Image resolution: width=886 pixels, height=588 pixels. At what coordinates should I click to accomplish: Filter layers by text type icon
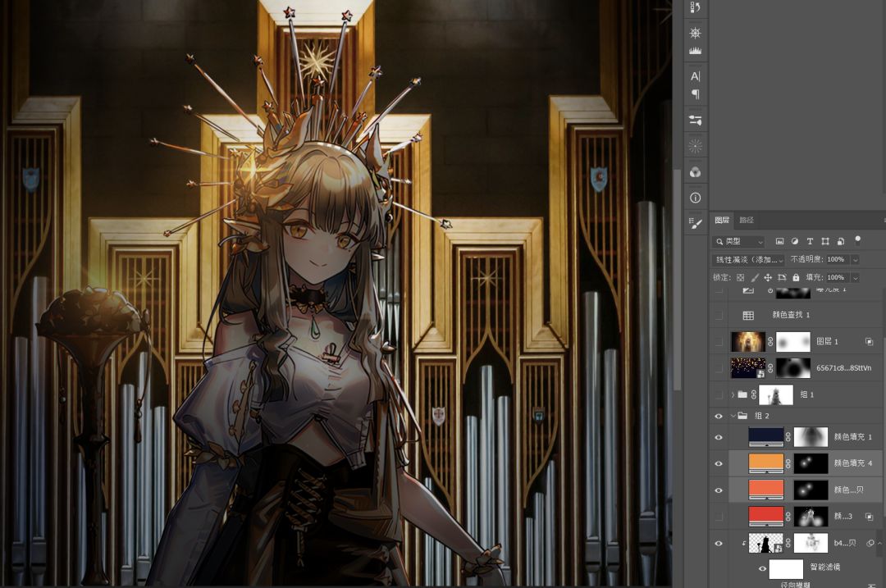(810, 242)
